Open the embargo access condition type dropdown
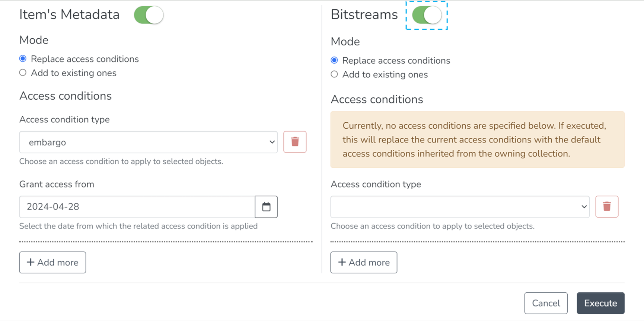Screen dimensions: 644x321 coord(148,142)
